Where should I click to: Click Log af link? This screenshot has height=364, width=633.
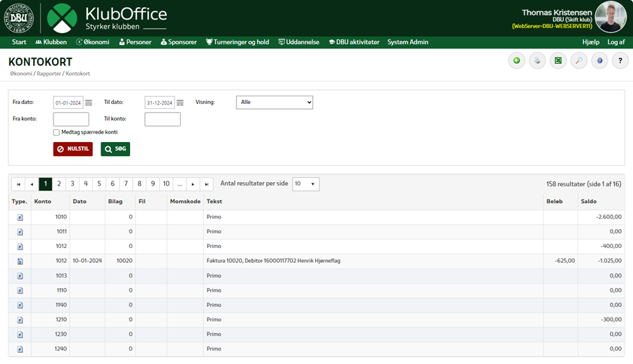(x=616, y=42)
